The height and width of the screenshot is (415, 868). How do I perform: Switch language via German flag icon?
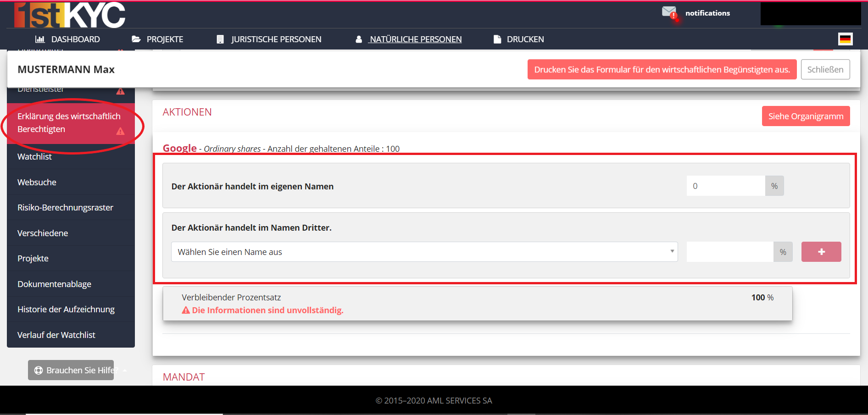[846, 39]
